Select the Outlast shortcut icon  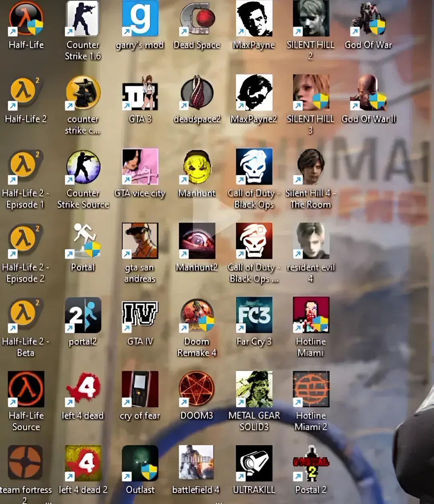pos(140,463)
